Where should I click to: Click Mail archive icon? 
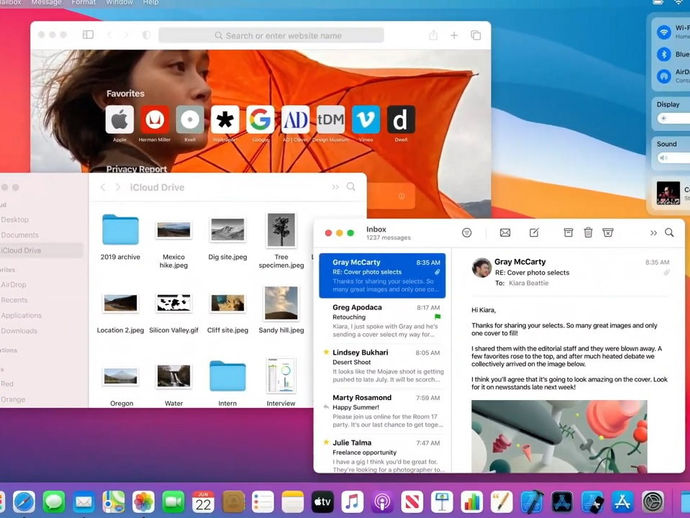click(569, 232)
